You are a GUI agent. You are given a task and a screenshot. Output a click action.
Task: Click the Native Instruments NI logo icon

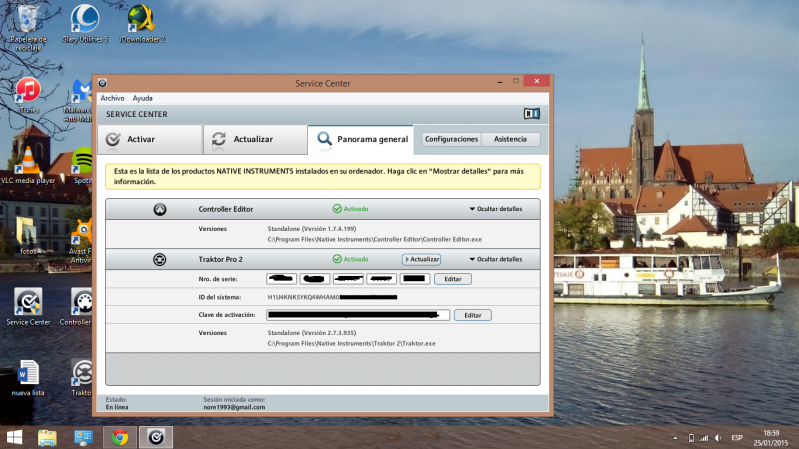[x=531, y=114]
